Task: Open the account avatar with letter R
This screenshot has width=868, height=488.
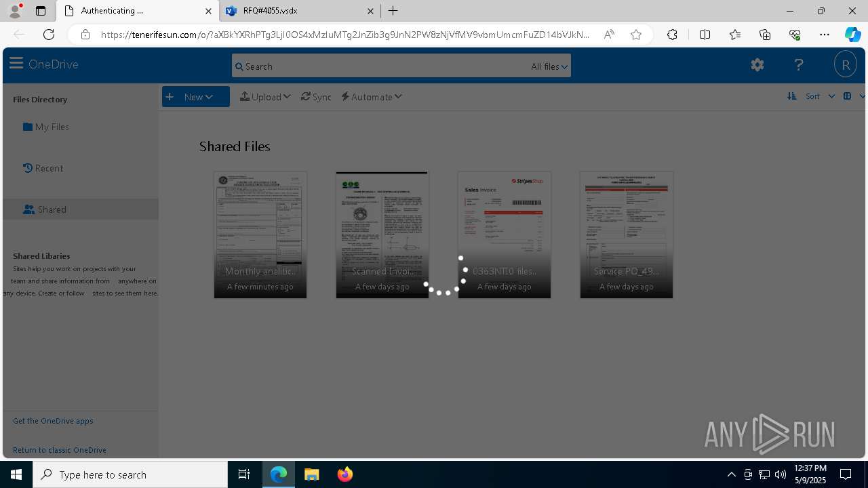Action: pos(846,65)
